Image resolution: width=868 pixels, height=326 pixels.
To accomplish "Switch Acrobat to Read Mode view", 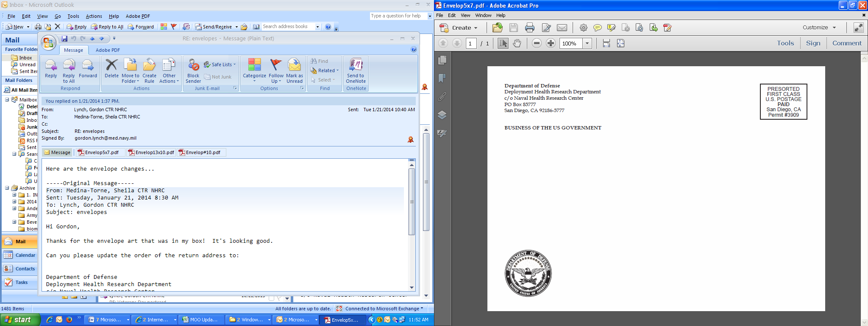I will [x=859, y=28].
